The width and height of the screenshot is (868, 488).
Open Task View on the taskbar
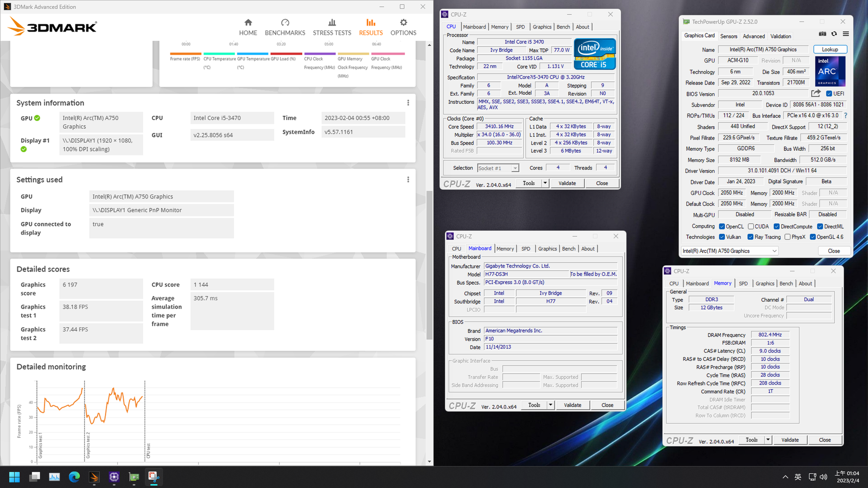click(35, 477)
